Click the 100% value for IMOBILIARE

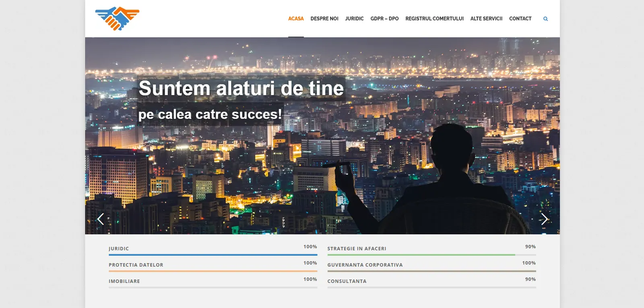310,279
